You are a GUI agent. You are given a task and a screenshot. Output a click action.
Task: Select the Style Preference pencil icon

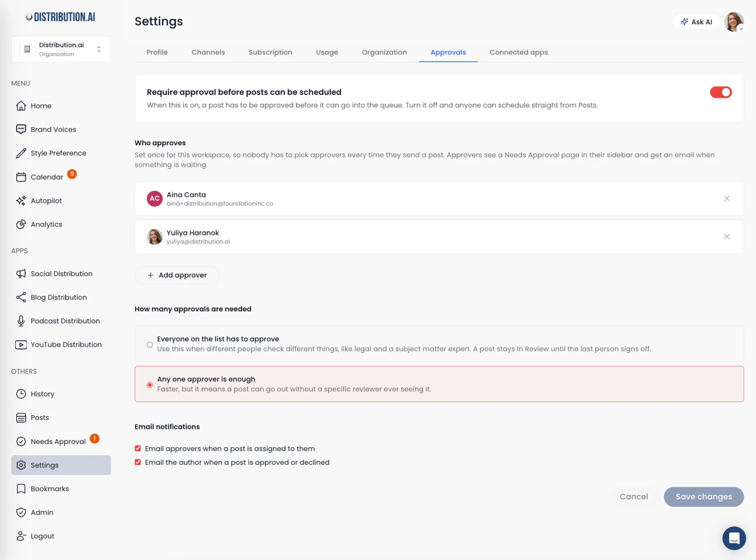tap(21, 153)
